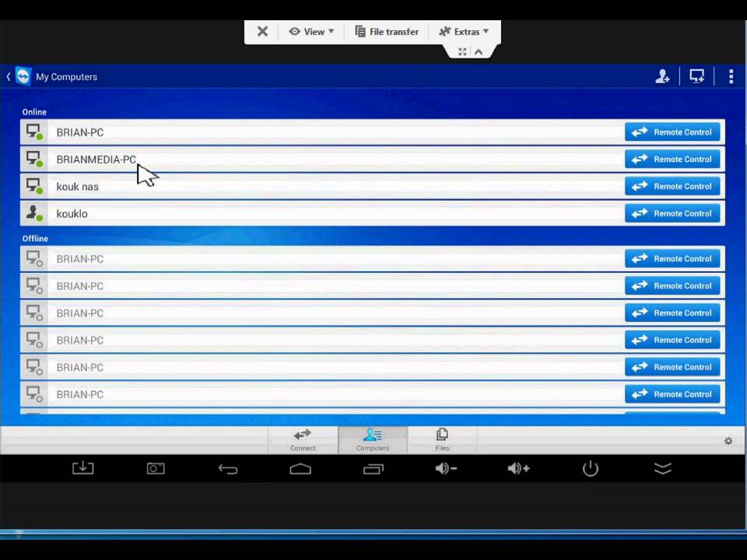Collapse the session toolbar with the up chevron

479,52
